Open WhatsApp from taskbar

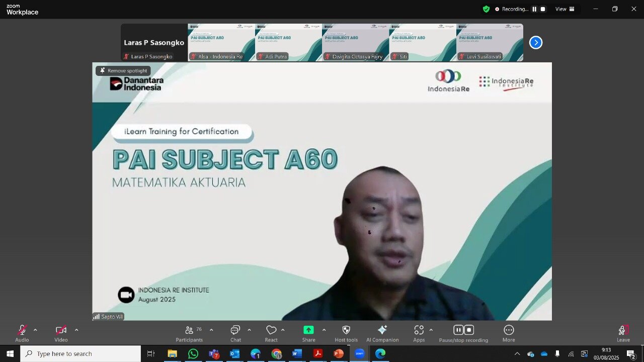(x=193, y=354)
